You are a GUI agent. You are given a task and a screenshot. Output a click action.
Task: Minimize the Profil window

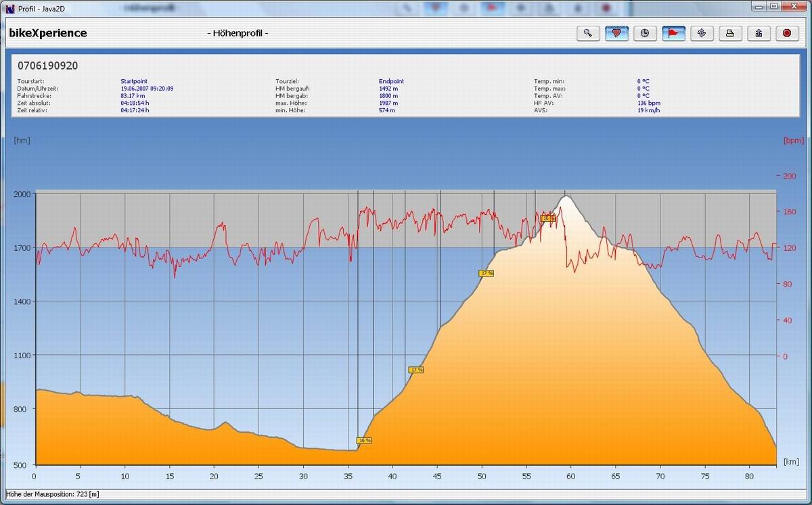click(x=760, y=7)
